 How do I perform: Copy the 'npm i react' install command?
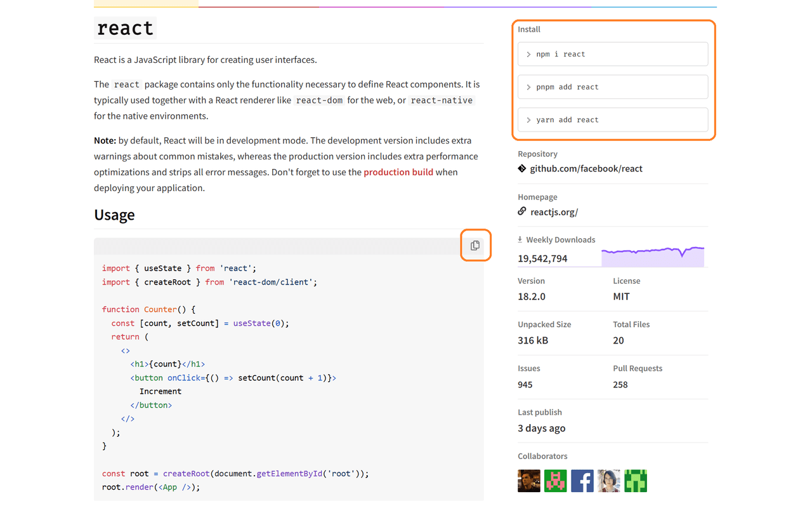point(613,54)
